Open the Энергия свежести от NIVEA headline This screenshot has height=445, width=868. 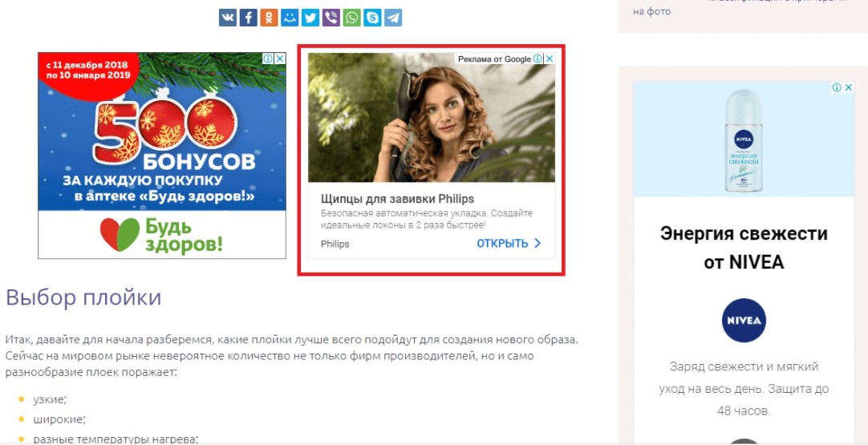744,248
